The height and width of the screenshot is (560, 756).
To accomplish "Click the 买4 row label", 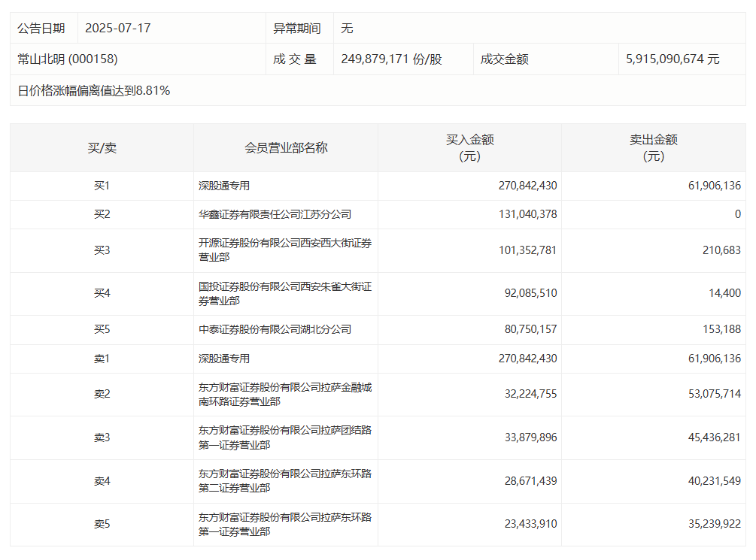I will pyautogui.click(x=102, y=293).
